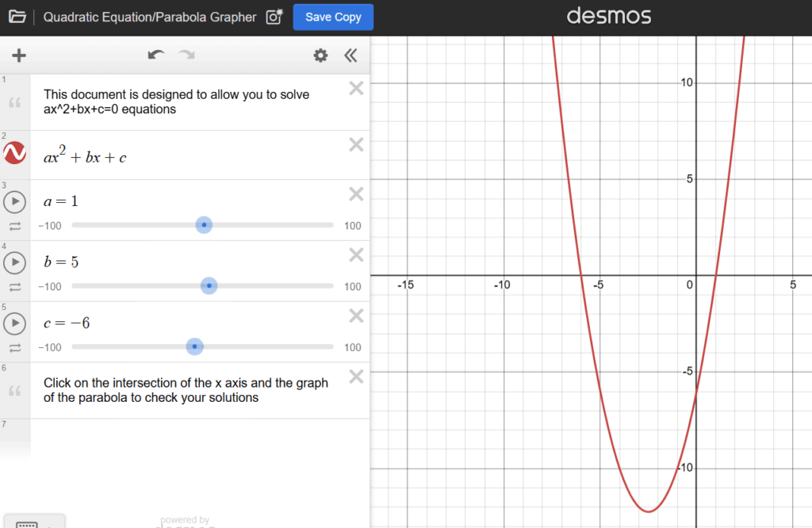This screenshot has height=528, width=812.
Task: Open graph settings gear icon
Action: click(320, 55)
